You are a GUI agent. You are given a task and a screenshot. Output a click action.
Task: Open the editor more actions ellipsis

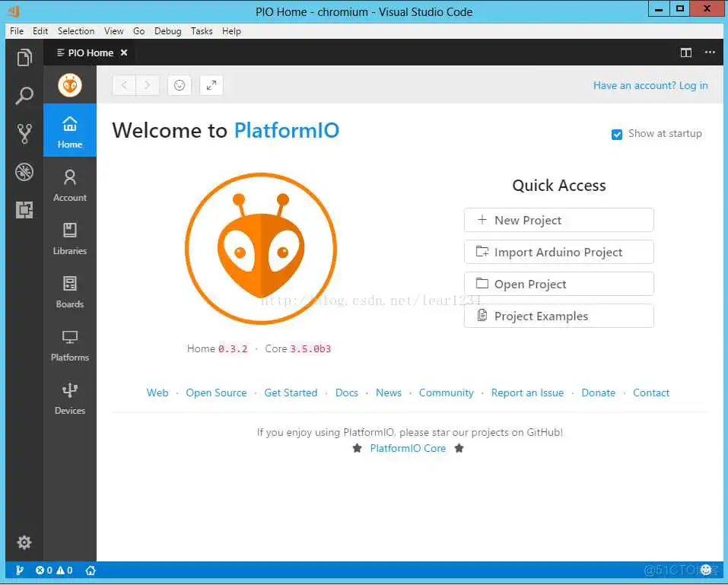[x=710, y=52]
